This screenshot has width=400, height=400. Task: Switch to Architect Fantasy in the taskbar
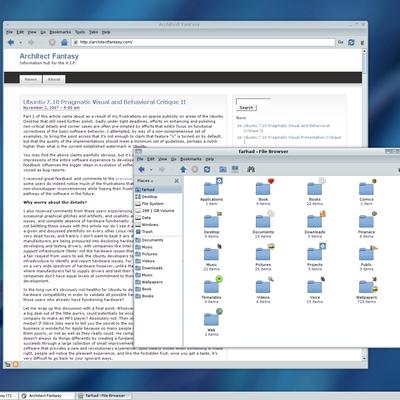tap(46, 396)
